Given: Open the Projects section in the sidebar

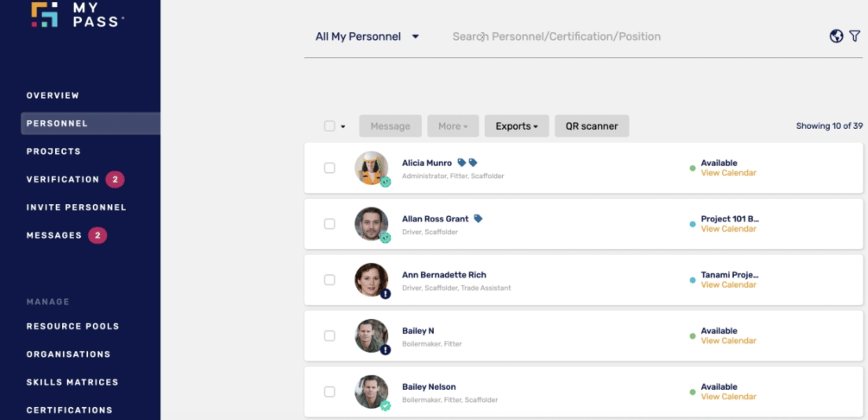Looking at the screenshot, I should coord(53,151).
